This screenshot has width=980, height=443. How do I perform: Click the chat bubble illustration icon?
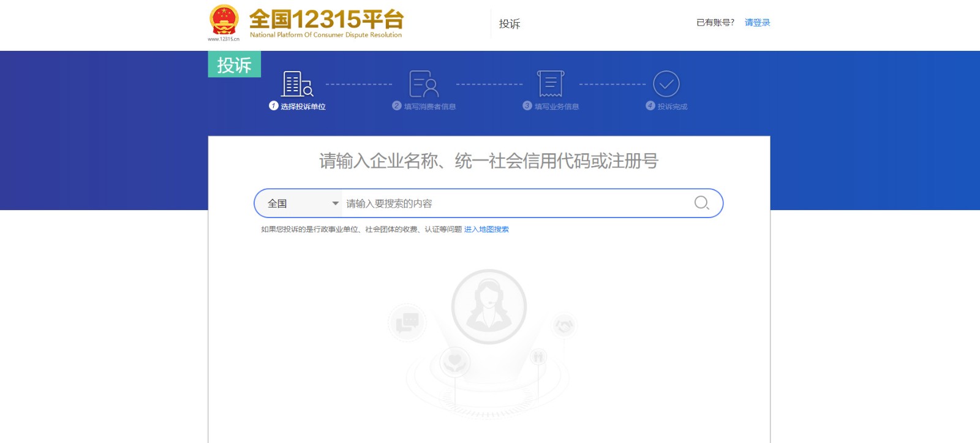[x=407, y=322]
